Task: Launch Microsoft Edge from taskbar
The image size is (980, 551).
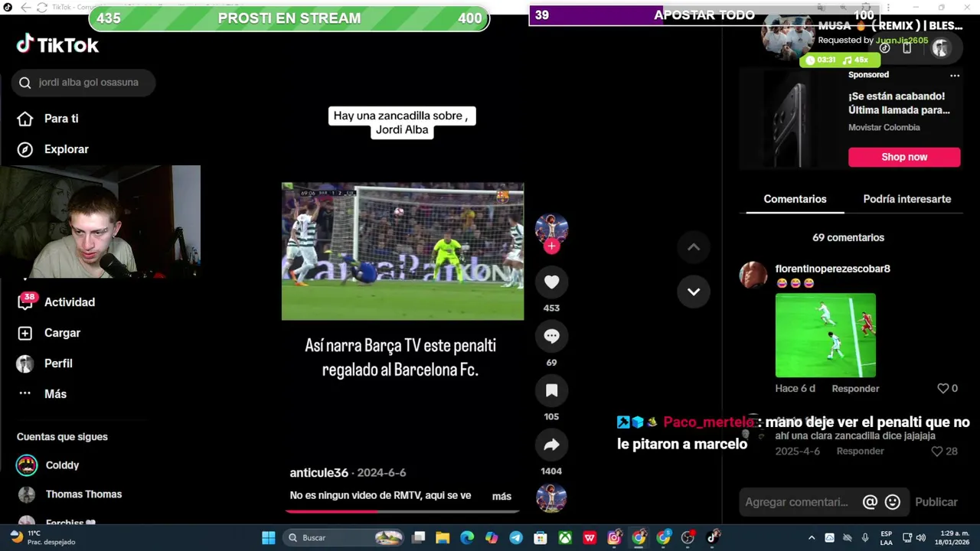Action: [x=467, y=538]
